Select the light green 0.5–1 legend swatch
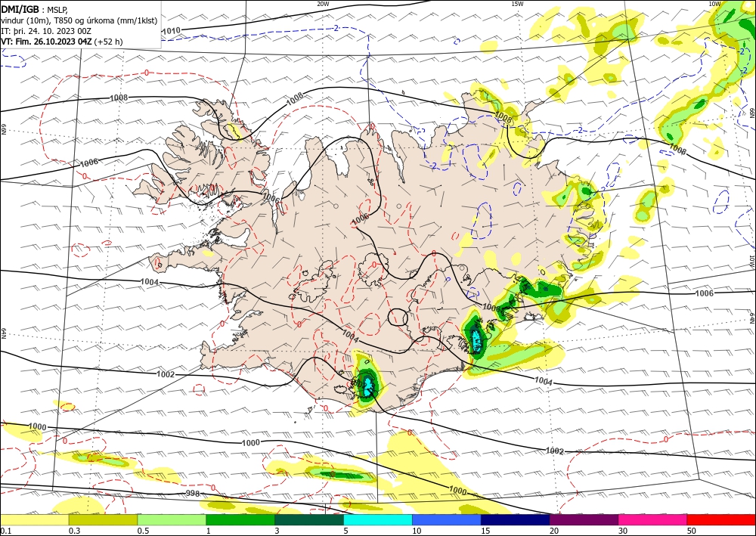 (172, 519)
